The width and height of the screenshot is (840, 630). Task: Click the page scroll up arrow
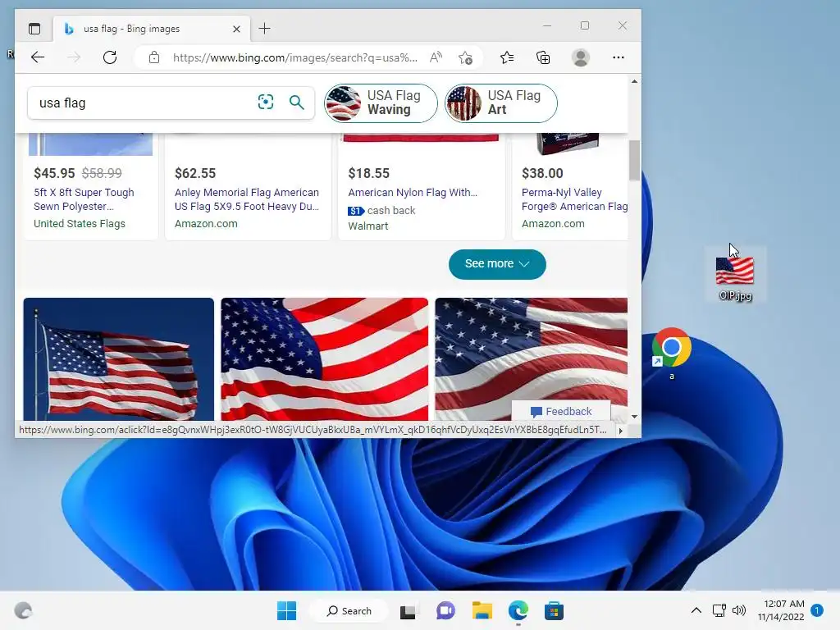[634, 81]
